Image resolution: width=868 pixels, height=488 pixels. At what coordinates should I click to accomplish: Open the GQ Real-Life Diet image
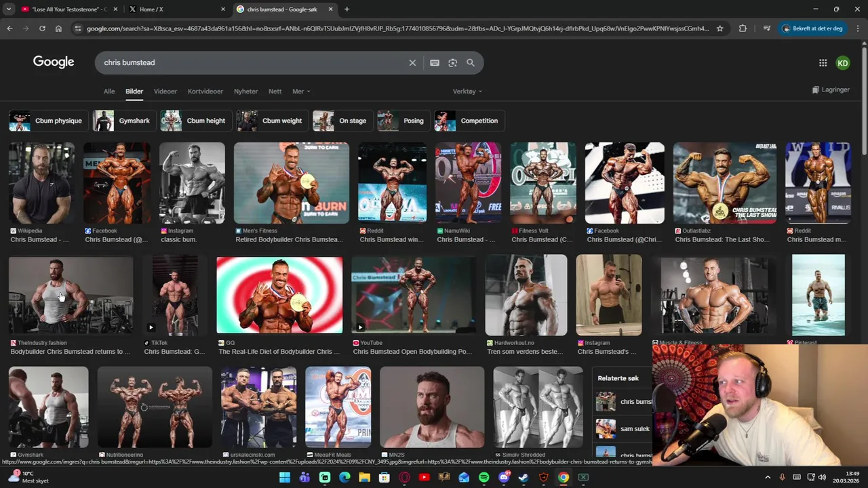(279, 295)
